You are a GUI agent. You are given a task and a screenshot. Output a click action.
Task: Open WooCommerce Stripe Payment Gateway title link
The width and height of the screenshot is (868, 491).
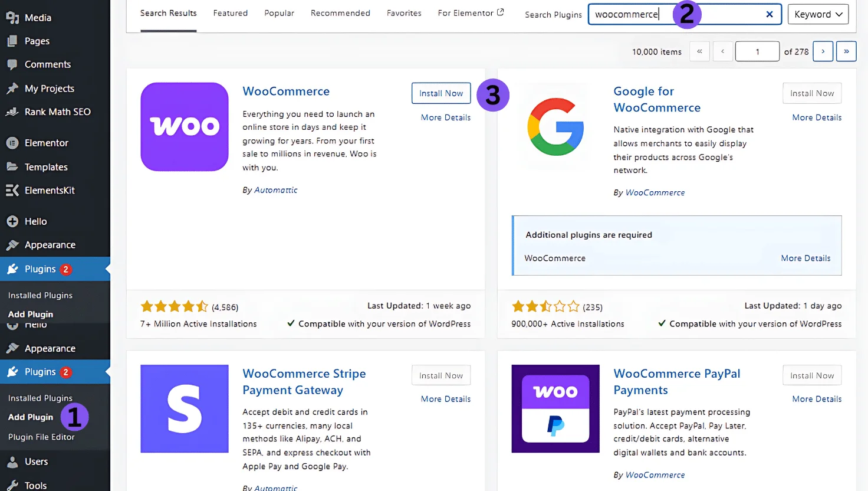tap(304, 382)
